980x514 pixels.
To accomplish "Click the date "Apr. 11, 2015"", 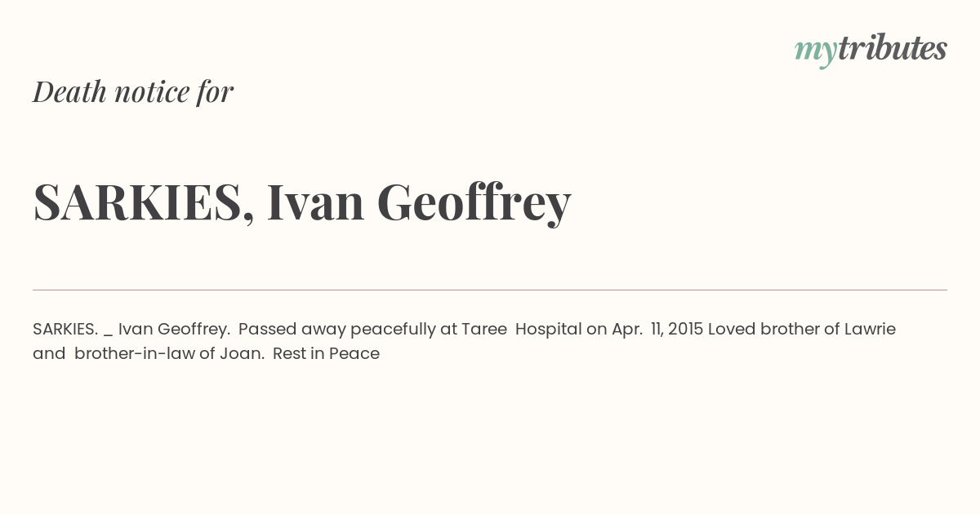I will (657, 330).
